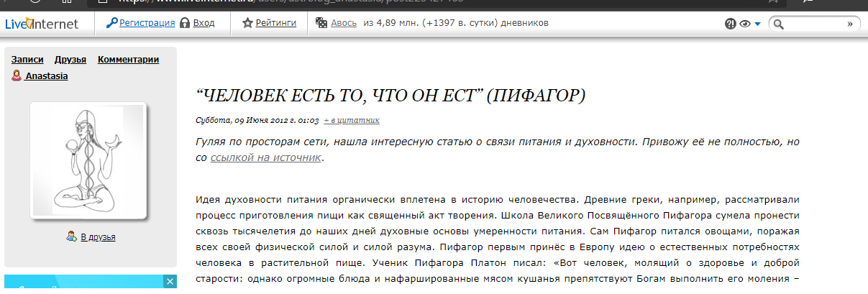Expand the blue dropdown arrow near eye
This screenshot has width=868, height=294.
[758, 24]
